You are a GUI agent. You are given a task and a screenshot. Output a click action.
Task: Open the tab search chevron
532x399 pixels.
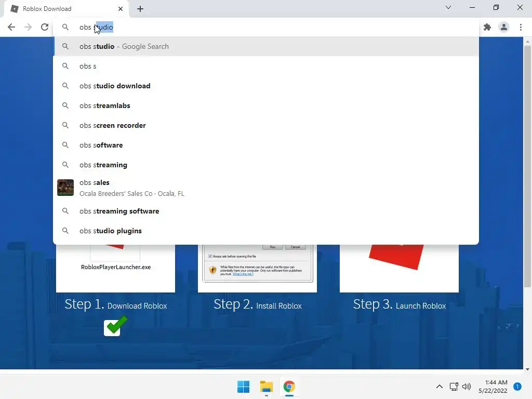[448, 7]
